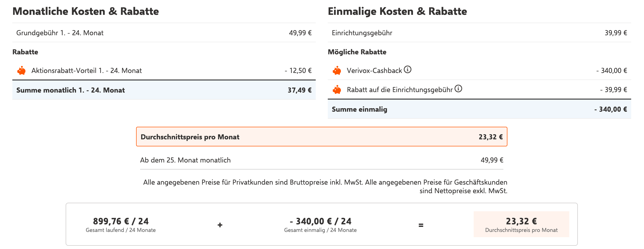Viewport: 644px width, 249px height.
Task: Click the Einmalige Kosten & Rabatte heading
Action: click(x=397, y=12)
